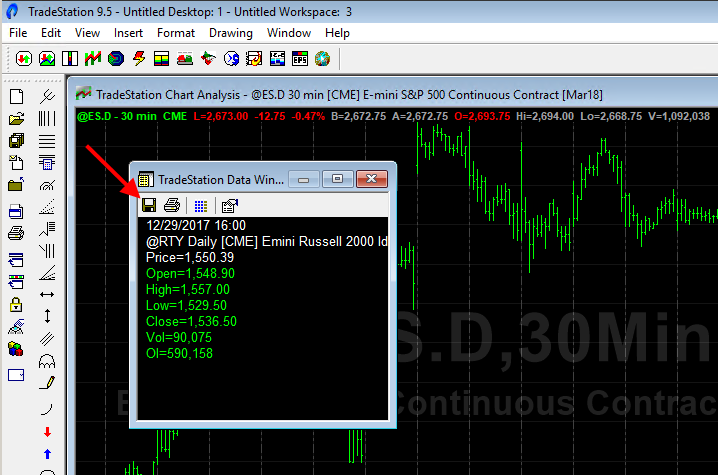Open the File menu
718x475 pixels.
18,33
